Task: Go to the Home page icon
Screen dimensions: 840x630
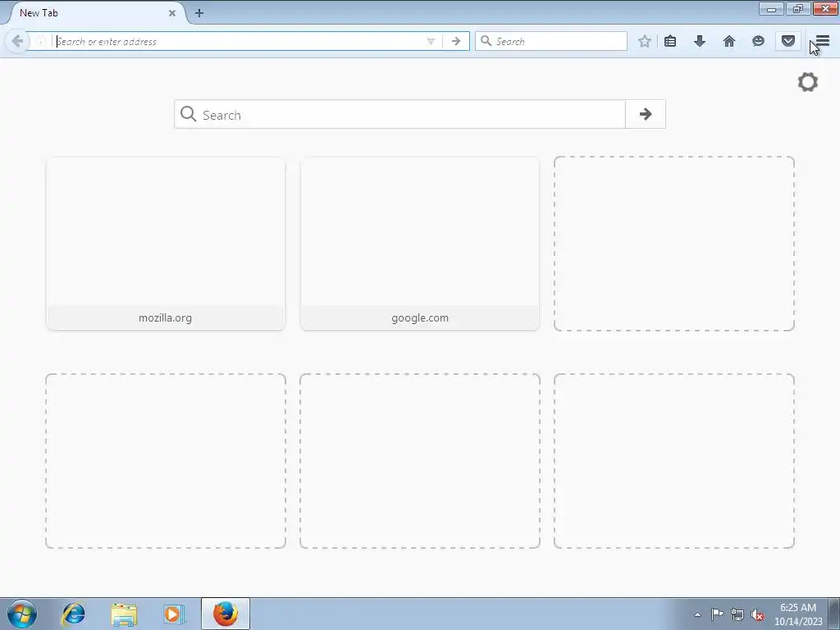Action: tap(729, 41)
